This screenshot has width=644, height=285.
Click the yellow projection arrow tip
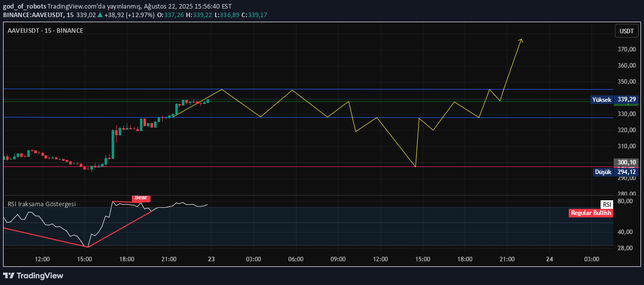(x=521, y=40)
